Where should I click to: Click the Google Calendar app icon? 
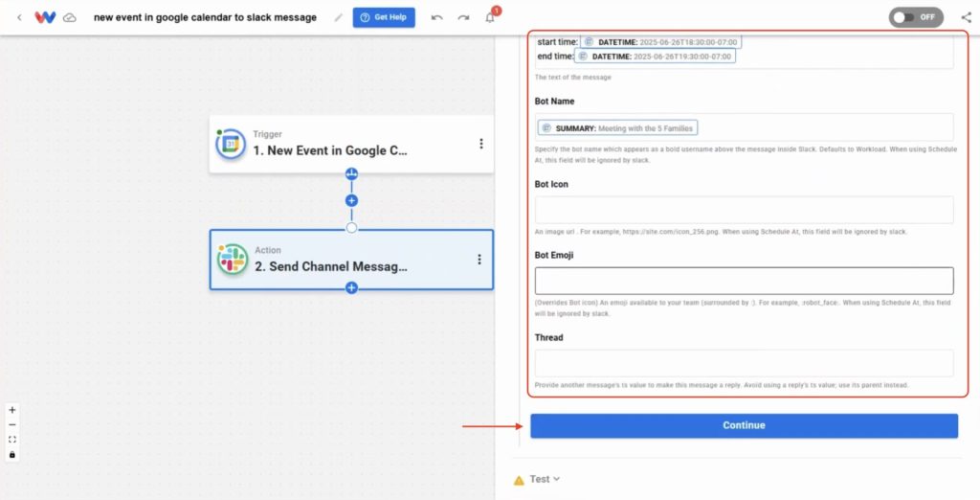pyautogui.click(x=231, y=144)
